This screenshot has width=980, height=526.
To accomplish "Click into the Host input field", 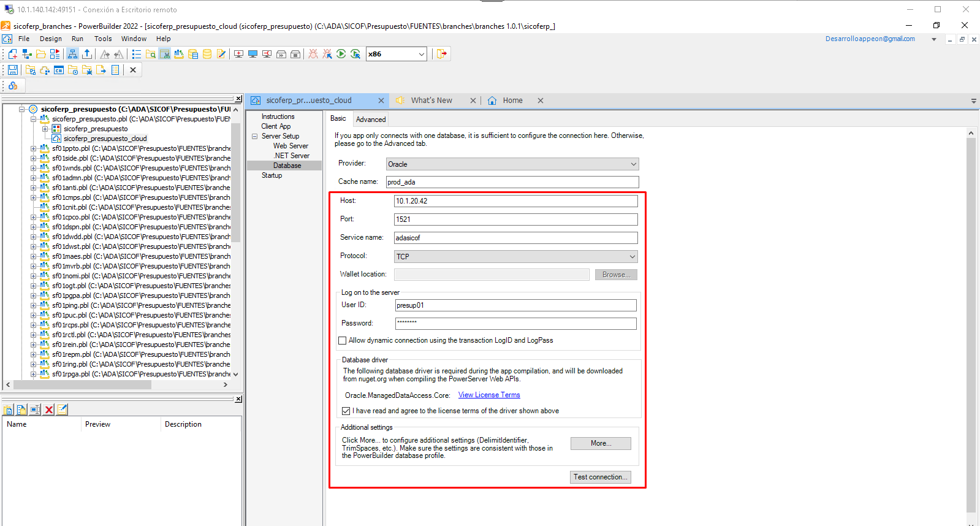I will (515, 201).
